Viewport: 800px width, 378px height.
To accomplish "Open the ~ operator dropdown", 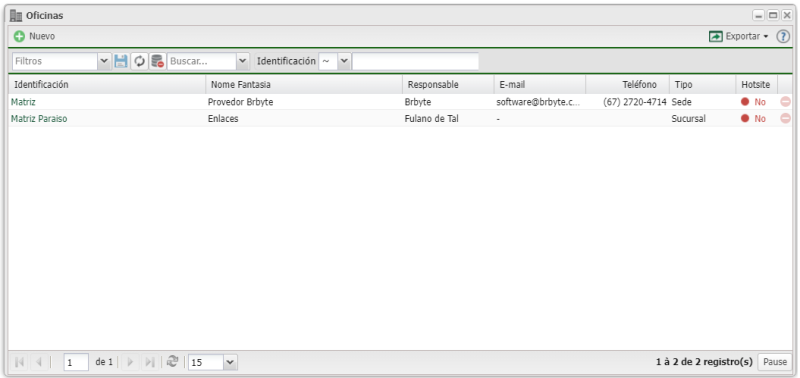I will click(x=343, y=61).
